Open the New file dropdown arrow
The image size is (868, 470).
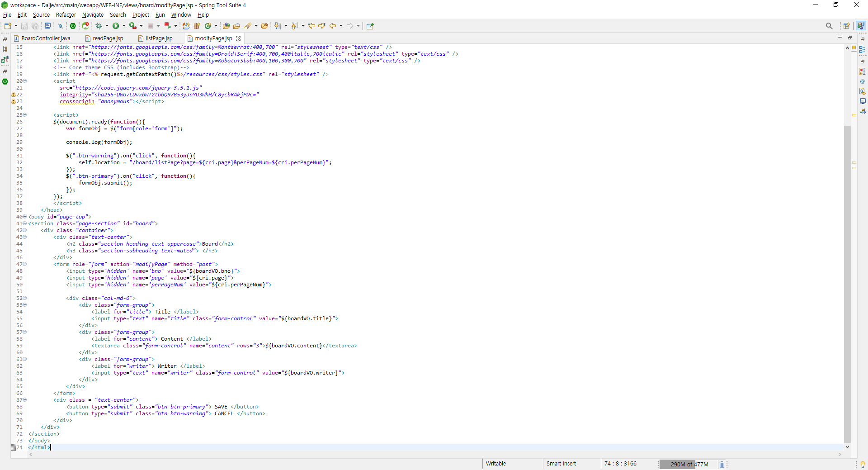tap(16, 26)
